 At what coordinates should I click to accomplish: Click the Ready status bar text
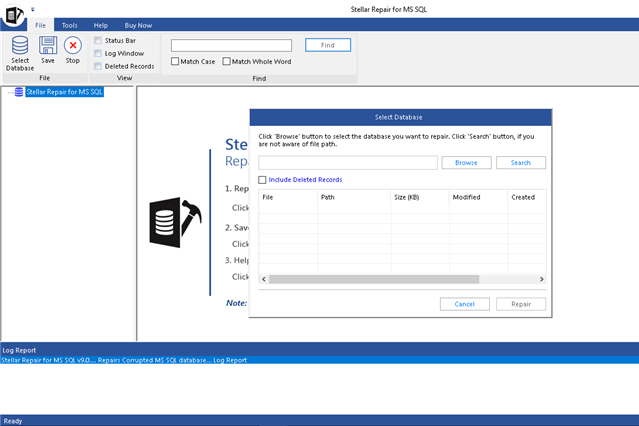pos(13,421)
